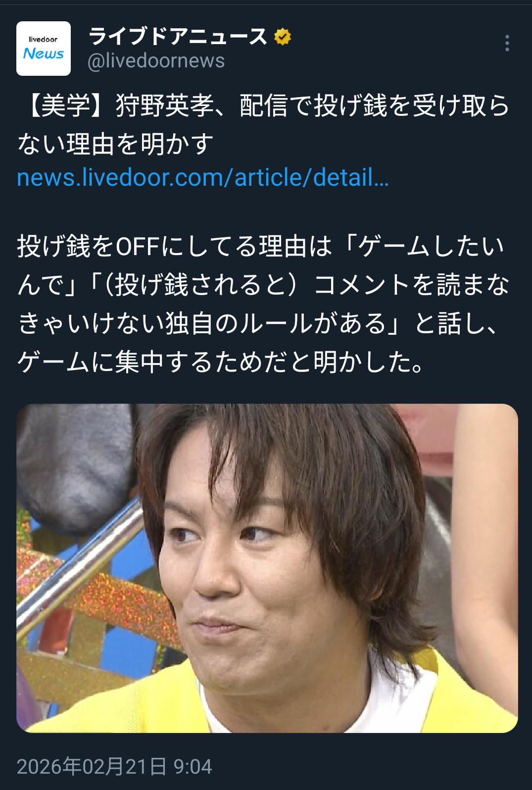Click the blue News logo text in avatar
Viewport: 532px width, 790px height.
[44, 53]
